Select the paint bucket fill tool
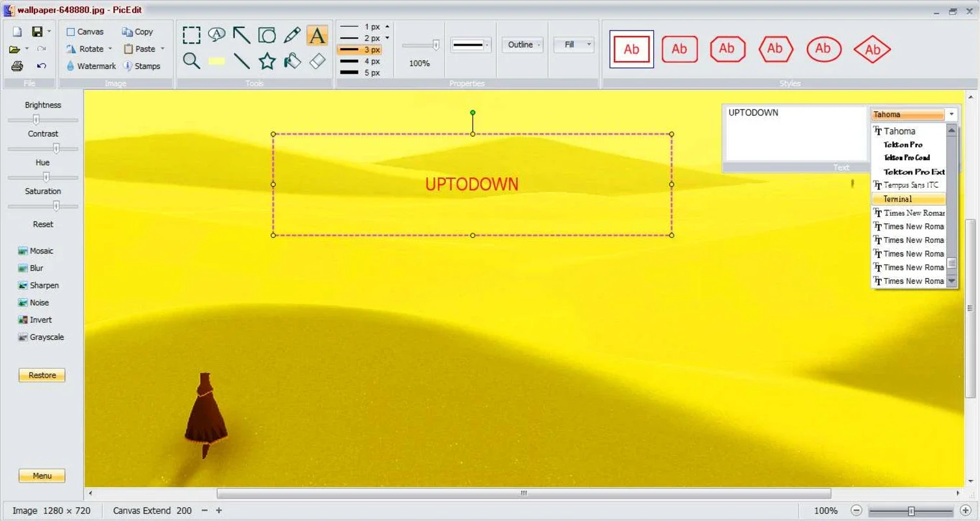Screen dimensions: 980x521 click(x=292, y=61)
